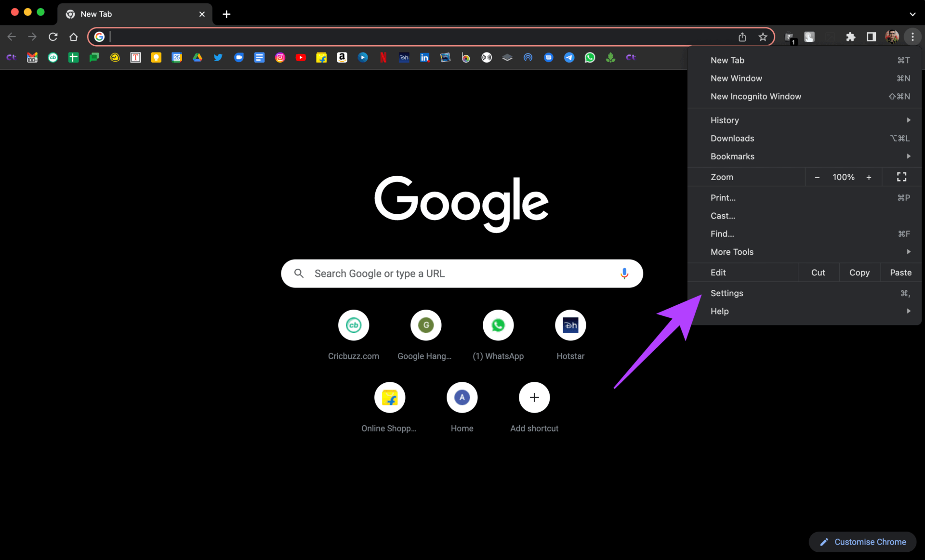The image size is (925, 560).
Task: Click Paste in the Edit row
Action: coord(900,273)
